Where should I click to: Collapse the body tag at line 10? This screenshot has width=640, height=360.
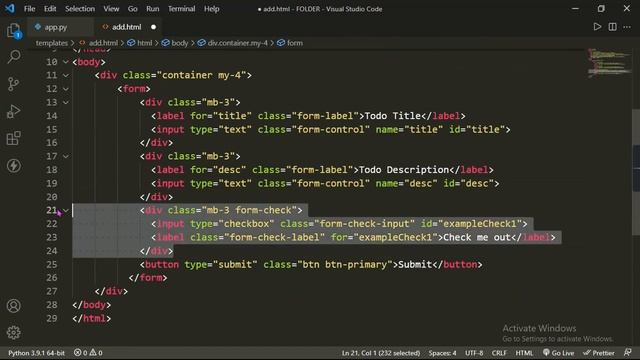65,62
